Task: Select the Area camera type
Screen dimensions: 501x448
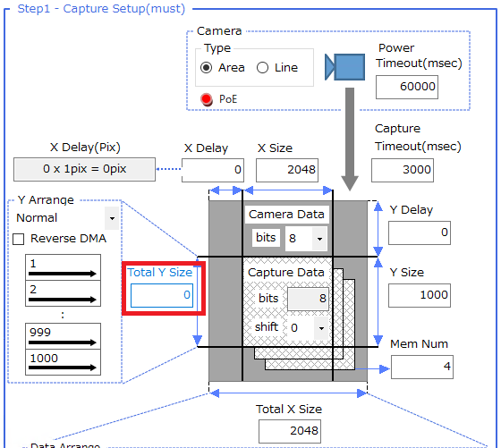Action: pyautogui.click(x=207, y=68)
